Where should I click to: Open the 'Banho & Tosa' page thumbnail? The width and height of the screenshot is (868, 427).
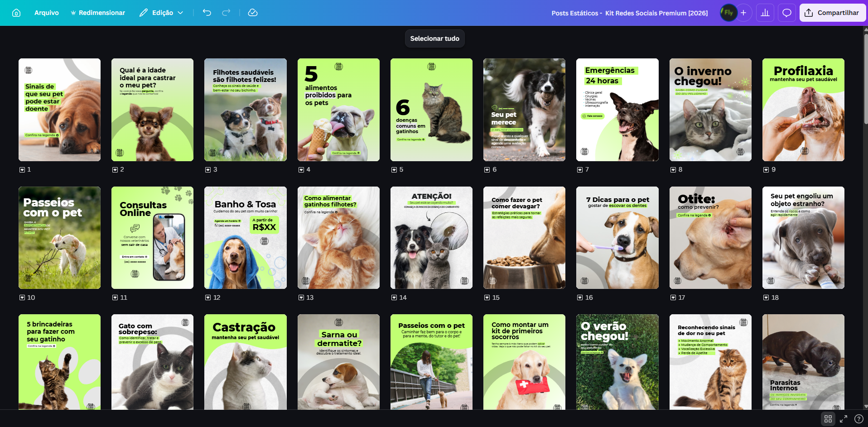[245, 238]
